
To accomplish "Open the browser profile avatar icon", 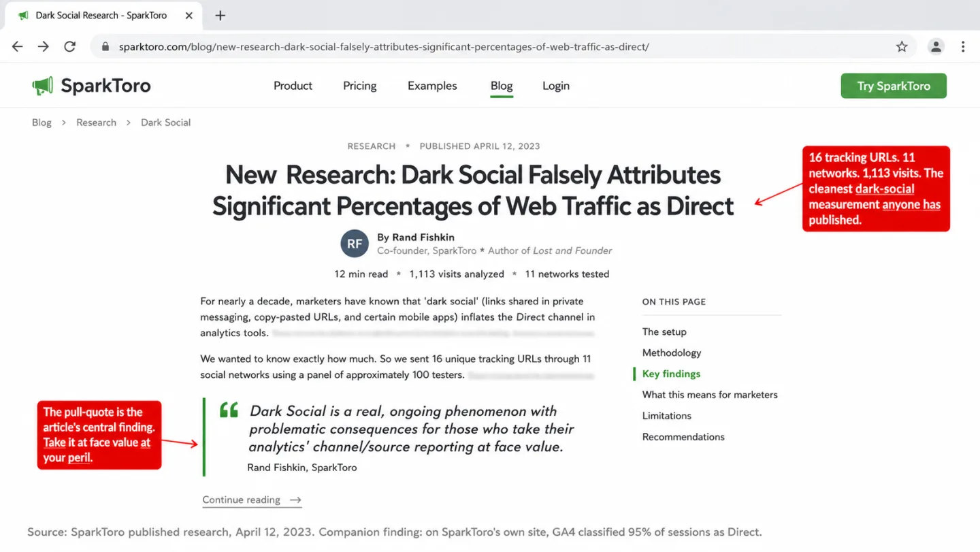I will (936, 46).
